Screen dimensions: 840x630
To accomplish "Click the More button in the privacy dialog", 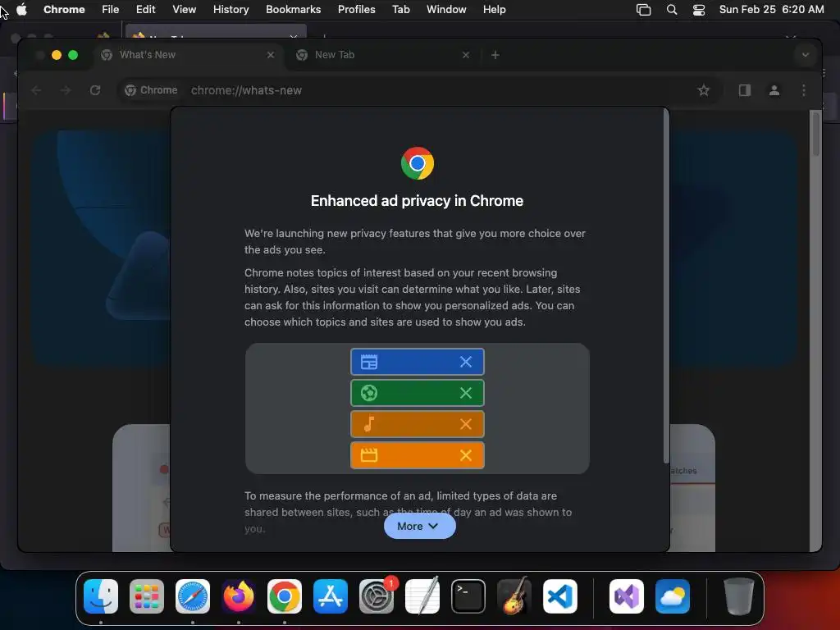I will click(x=419, y=526).
